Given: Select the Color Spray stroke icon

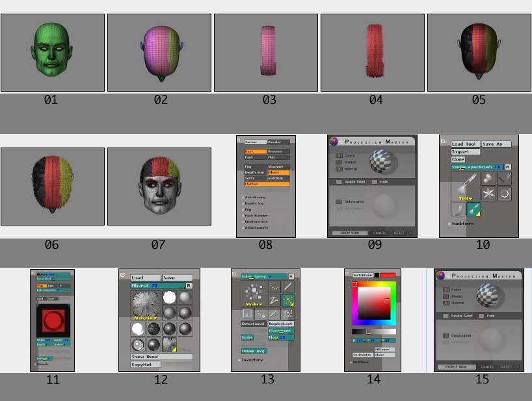Looking at the screenshot, I should (288, 300).
